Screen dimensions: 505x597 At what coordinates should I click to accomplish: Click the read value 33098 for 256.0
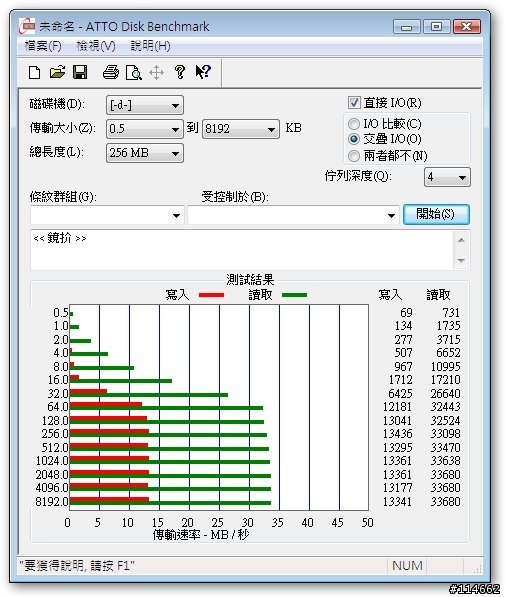(x=445, y=434)
